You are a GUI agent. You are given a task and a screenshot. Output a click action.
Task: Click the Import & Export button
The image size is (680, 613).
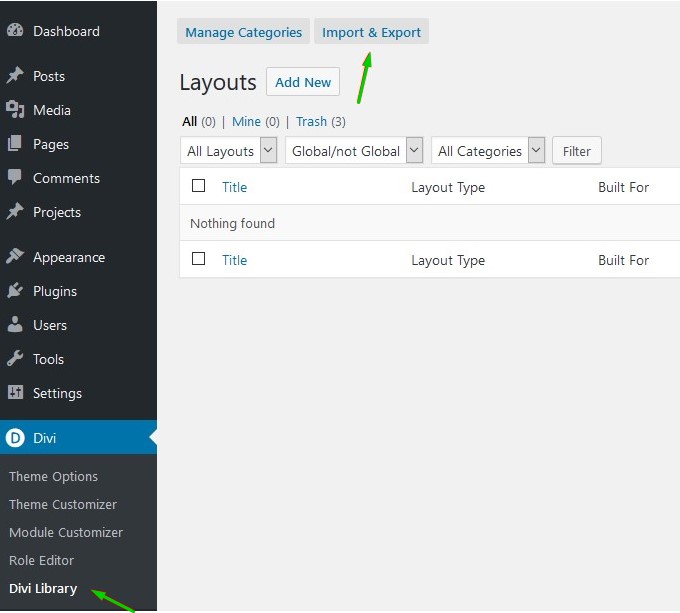pyautogui.click(x=371, y=32)
